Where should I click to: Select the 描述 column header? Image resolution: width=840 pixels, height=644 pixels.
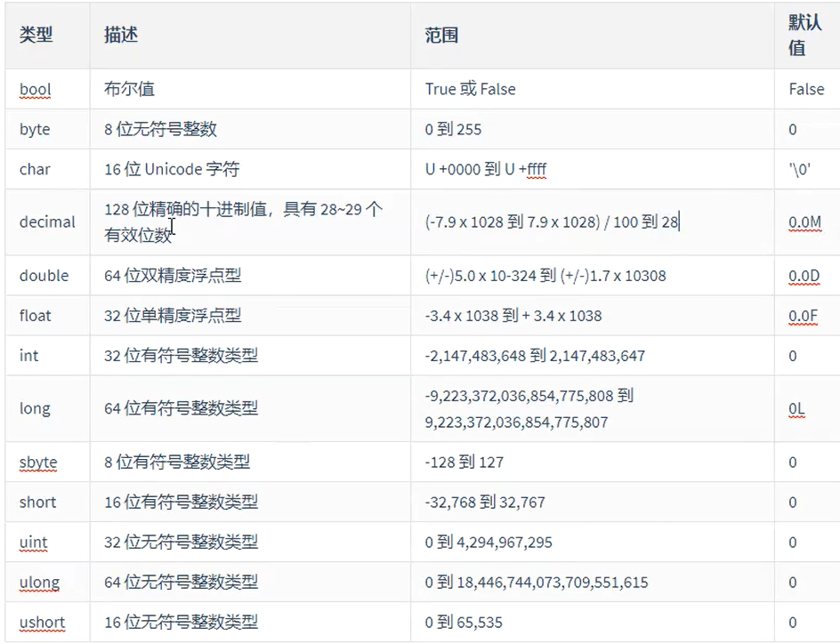point(121,35)
